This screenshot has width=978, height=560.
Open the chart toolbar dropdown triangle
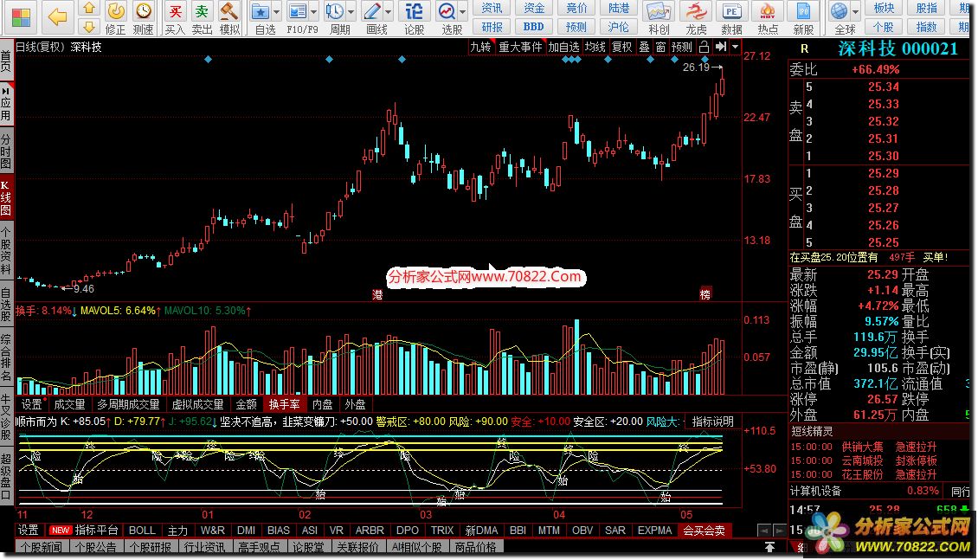(736, 47)
